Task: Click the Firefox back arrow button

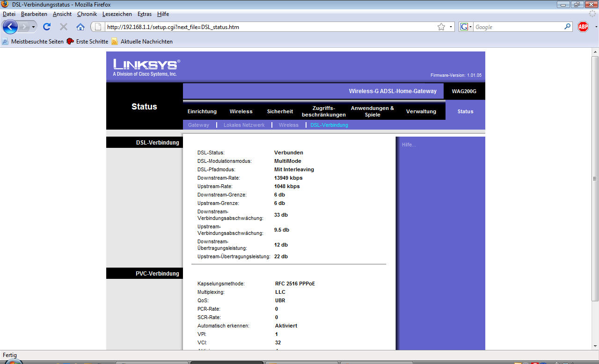Action: click(x=10, y=27)
